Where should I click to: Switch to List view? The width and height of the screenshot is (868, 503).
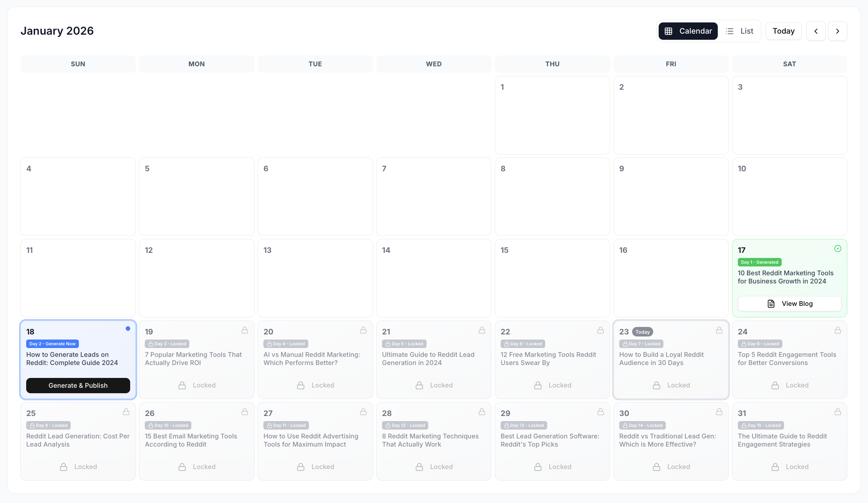[x=740, y=31]
